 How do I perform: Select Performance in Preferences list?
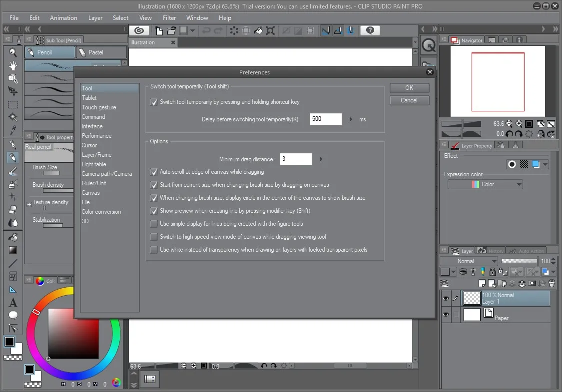[x=96, y=136]
